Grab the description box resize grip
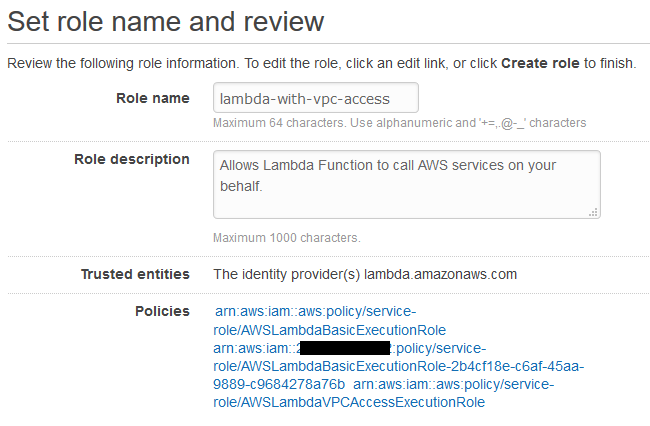This screenshot has width=650, height=426. tap(594, 212)
